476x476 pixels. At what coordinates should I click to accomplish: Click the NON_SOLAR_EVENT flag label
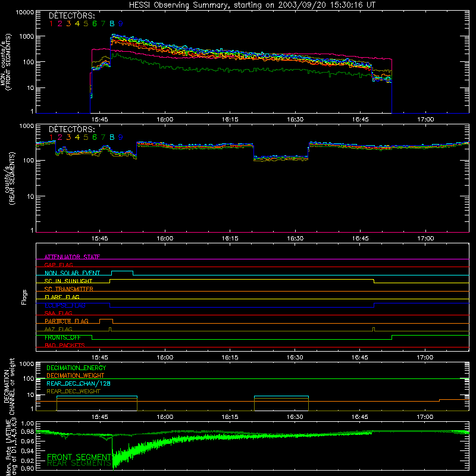[72, 273]
